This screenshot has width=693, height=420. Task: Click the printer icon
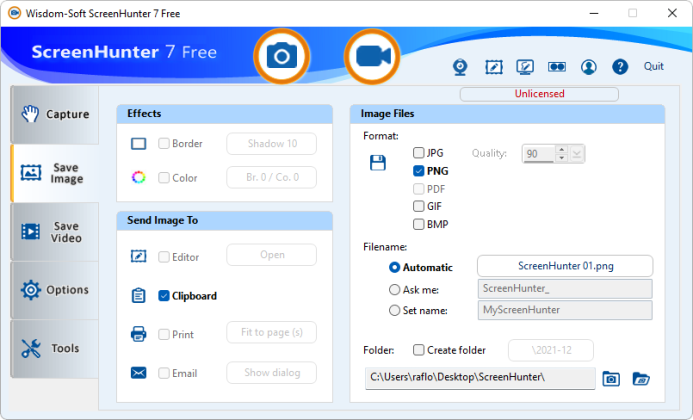(138, 334)
